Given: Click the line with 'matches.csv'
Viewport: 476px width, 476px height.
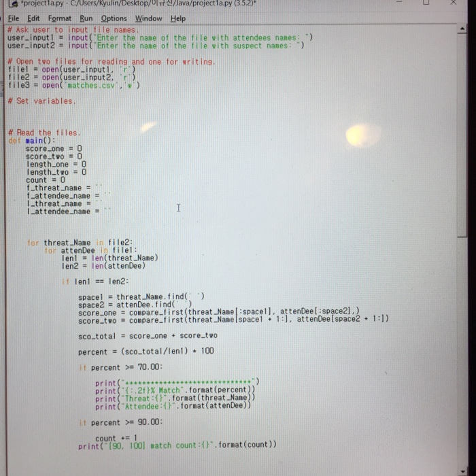Looking at the screenshot, I should (x=74, y=85).
